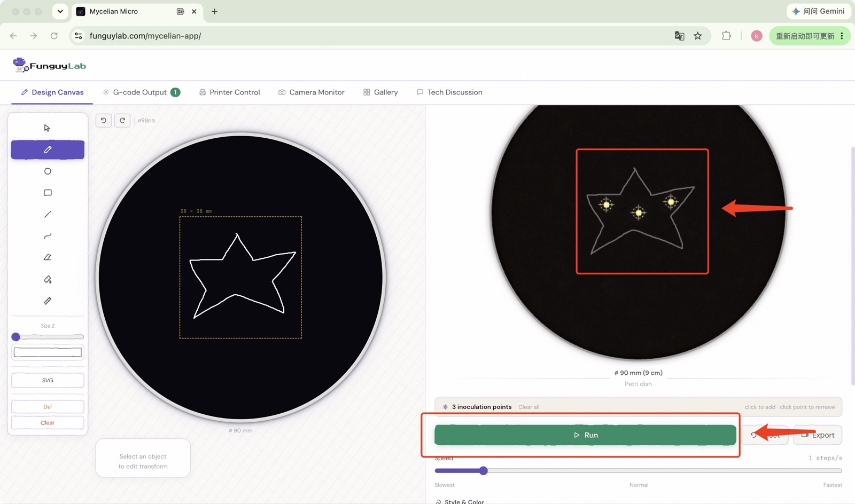Move the Speed slider handle
The width and height of the screenshot is (855, 504).
click(x=484, y=471)
